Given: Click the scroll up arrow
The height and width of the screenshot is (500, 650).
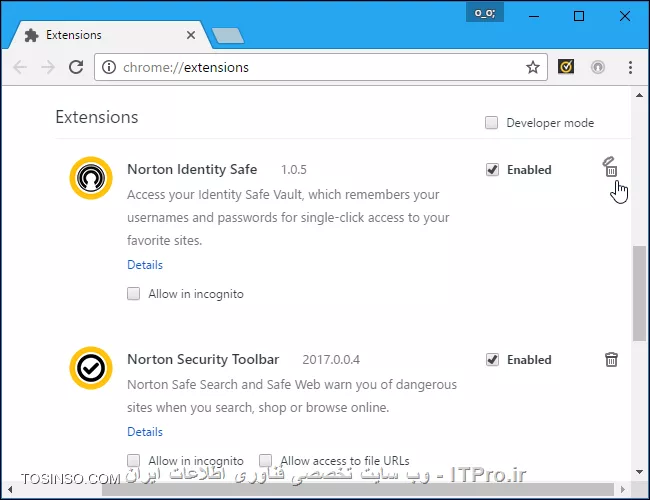Looking at the screenshot, I should pyautogui.click(x=639, y=95).
